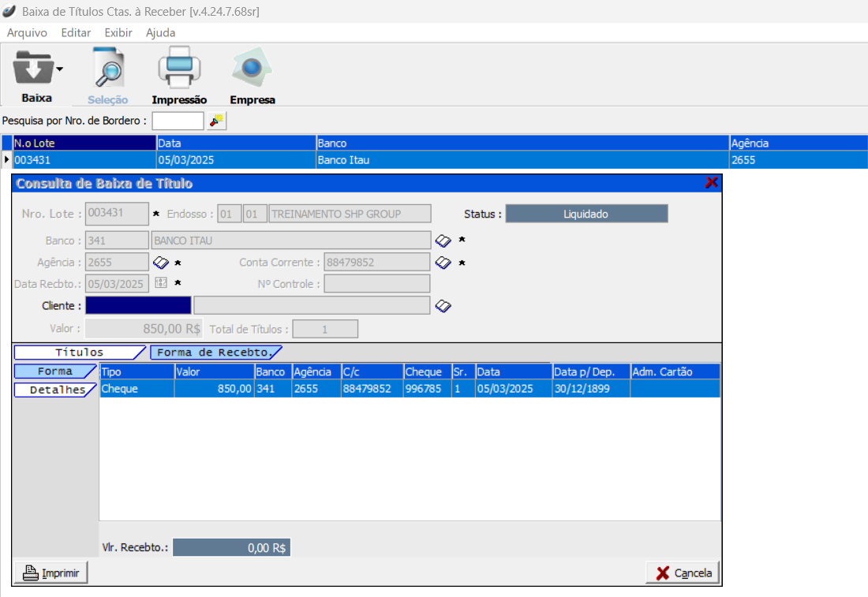Click the Bordero search icon button
Image resolution: width=868 pixels, height=597 pixels.
[216, 121]
